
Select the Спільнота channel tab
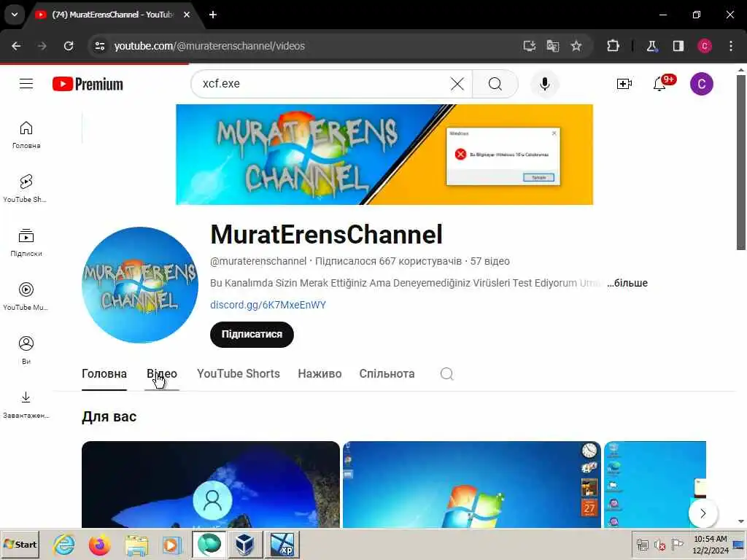387,374
